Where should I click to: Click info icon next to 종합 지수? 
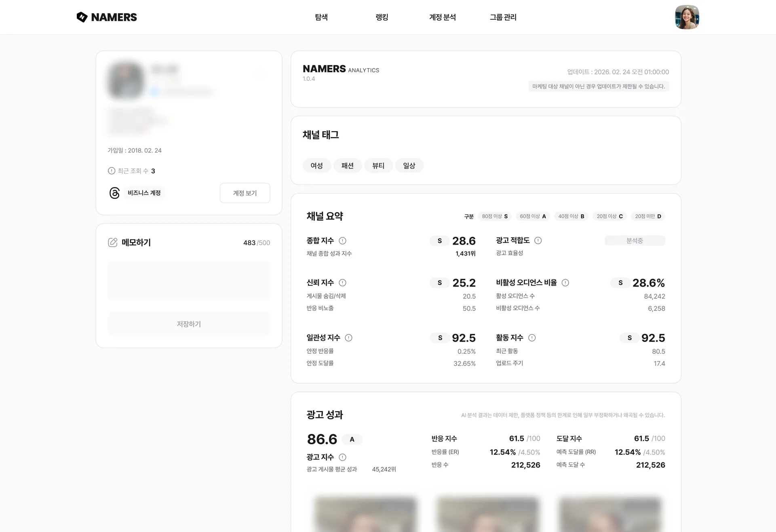coord(342,241)
